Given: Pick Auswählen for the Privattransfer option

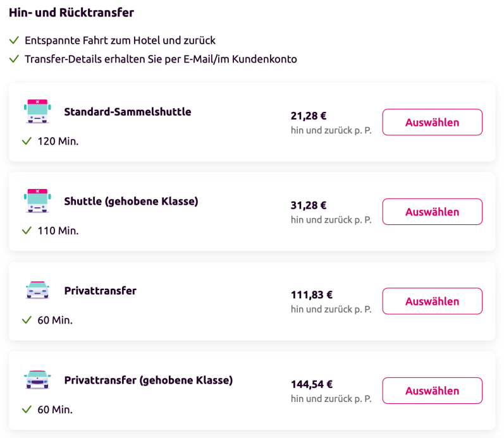Looking at the screenshot, I should [x=433, y=301].
